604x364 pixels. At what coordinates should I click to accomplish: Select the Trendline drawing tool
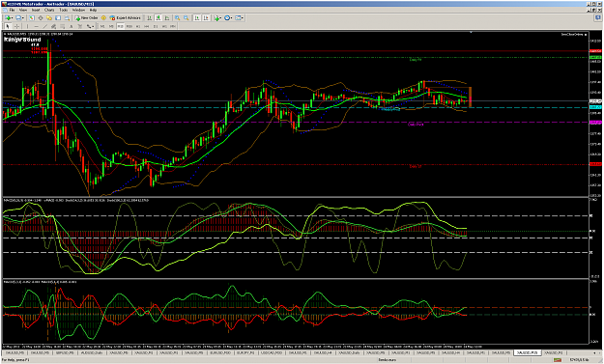pos(45,26)
